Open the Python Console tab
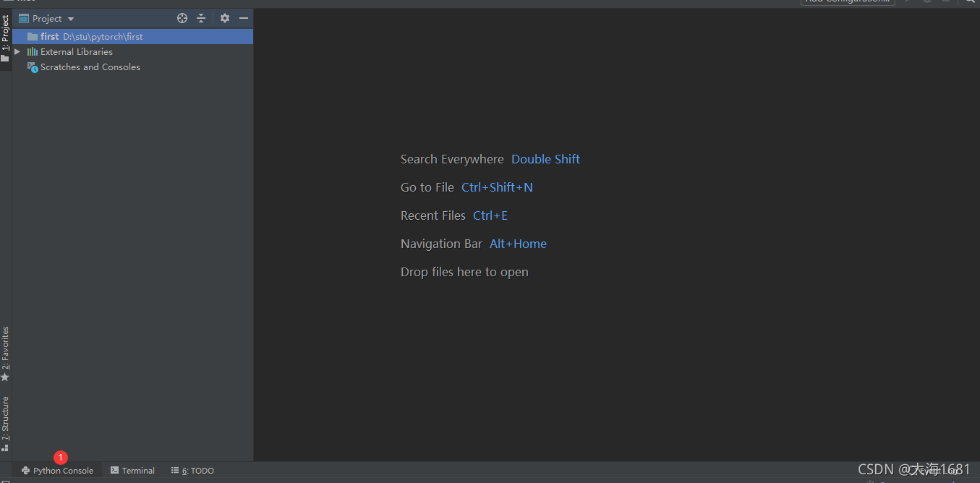The image size is (980, 483). click(57, 471)
